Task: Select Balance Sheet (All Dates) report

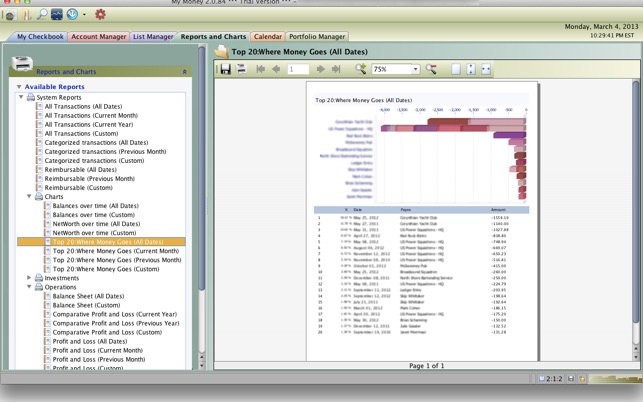Action: (x=88, y=296)
